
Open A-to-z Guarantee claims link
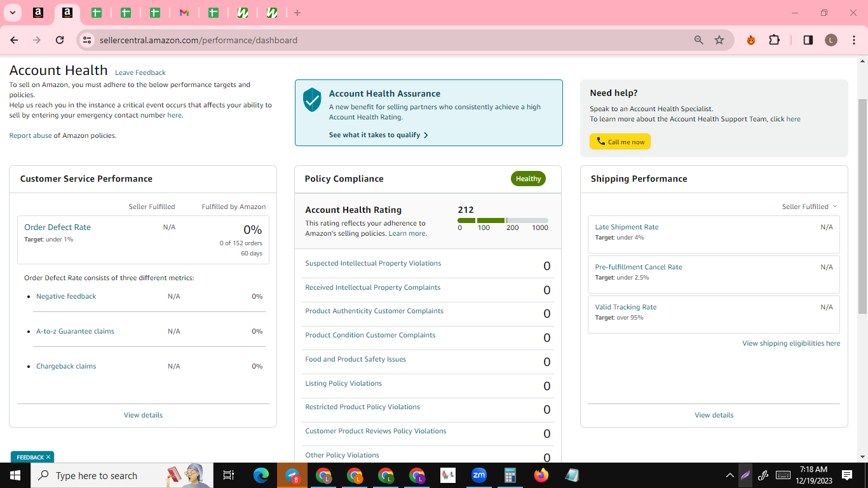pyautogui.click(x=75, y=331)
